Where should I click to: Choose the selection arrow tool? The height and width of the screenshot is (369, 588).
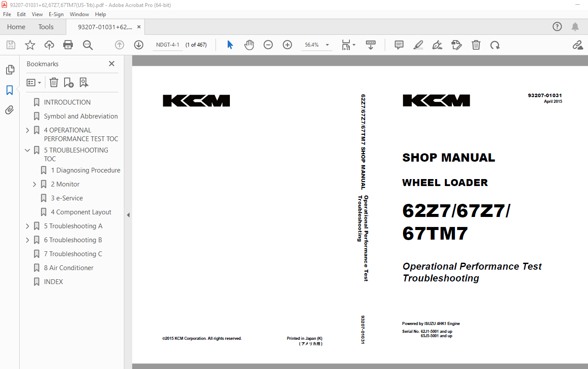(x=230, y=45)
